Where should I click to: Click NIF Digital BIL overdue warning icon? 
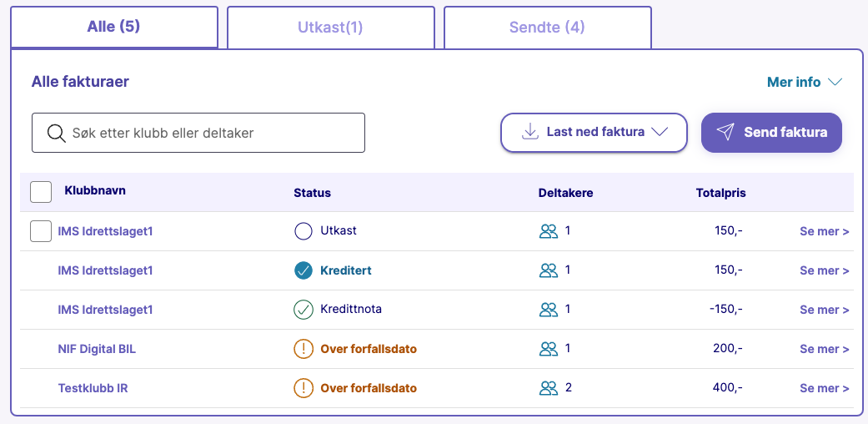click(304, 349)
